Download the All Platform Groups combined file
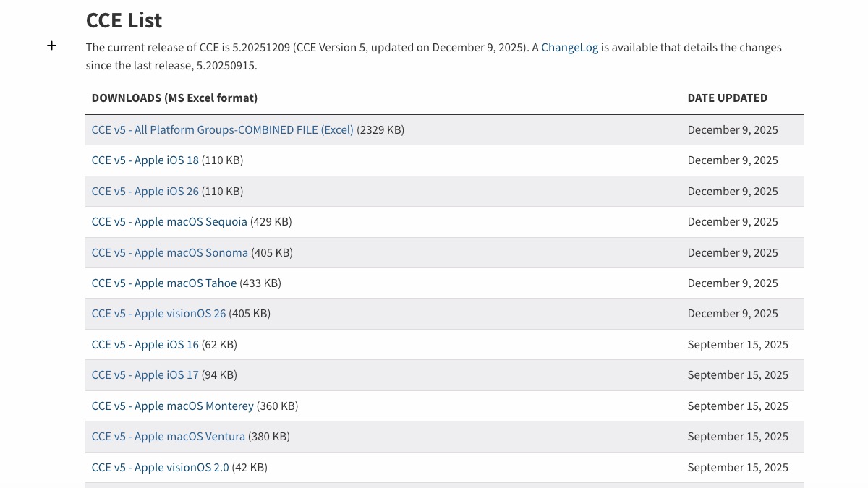868x488 pixels. pyautogui.click(x=222, y=130)
